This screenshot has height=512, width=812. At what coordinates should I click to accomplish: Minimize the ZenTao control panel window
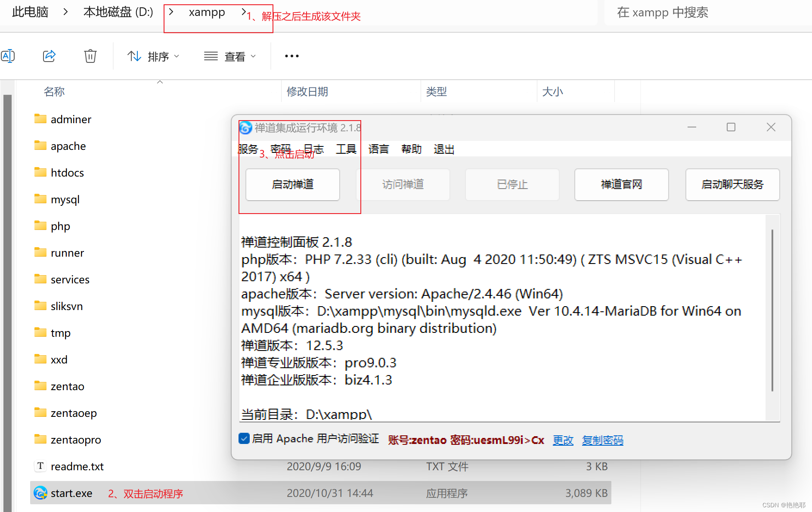pos(692,127)
